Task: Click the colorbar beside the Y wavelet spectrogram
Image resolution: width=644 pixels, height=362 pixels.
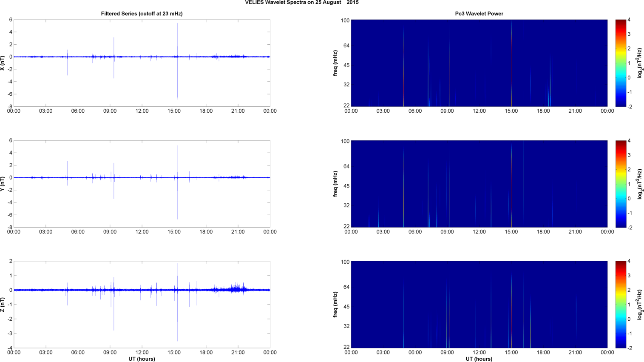Action: click(621, 184)
